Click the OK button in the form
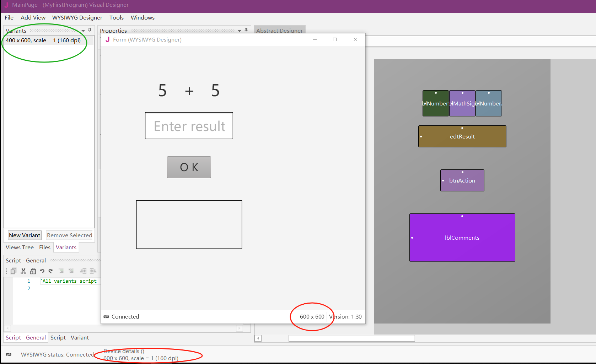 click(x=189, y=167)
